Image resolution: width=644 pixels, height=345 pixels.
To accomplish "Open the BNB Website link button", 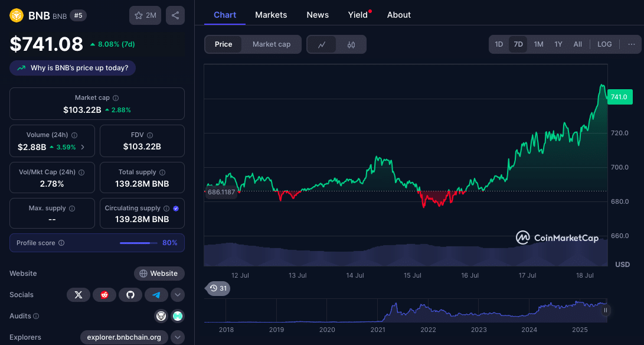I will pos(159,274).
